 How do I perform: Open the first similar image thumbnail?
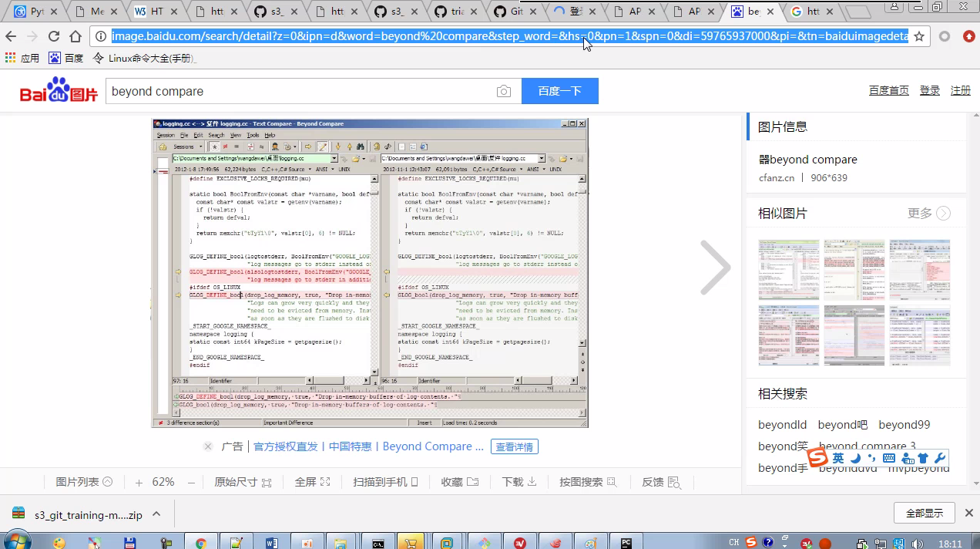click(789, 269)
